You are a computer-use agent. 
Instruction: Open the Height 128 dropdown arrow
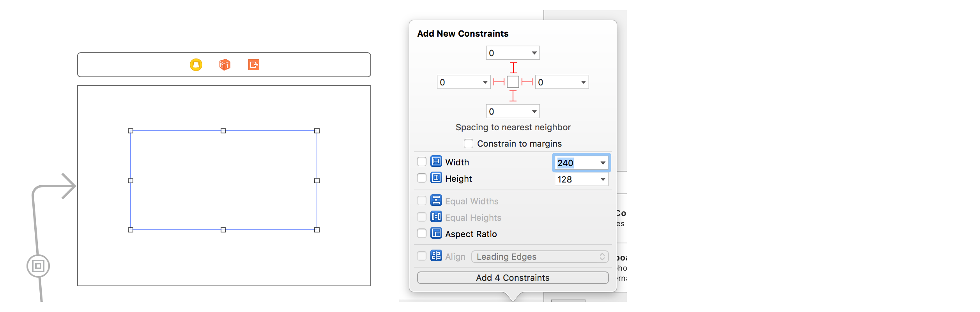click(603, 179)
